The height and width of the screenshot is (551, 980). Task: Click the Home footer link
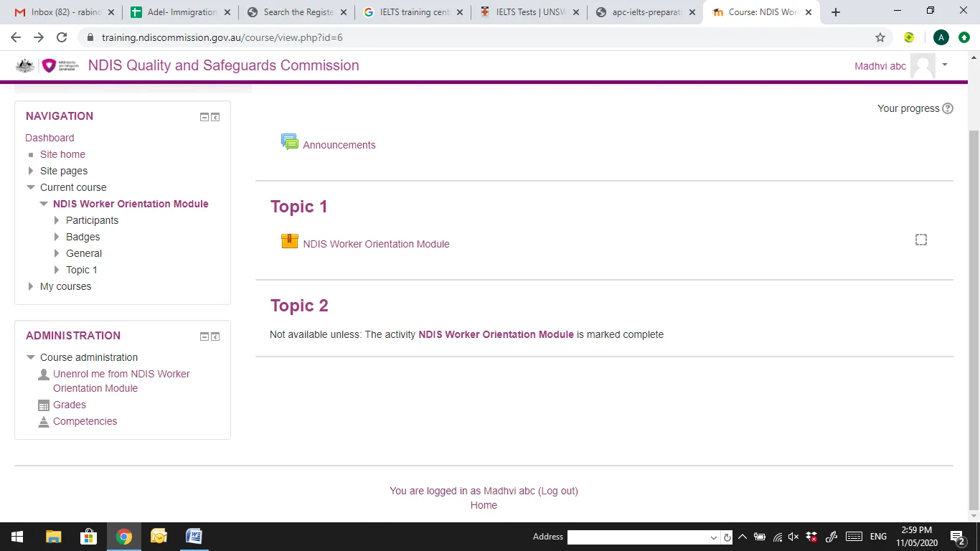[484, 505]
